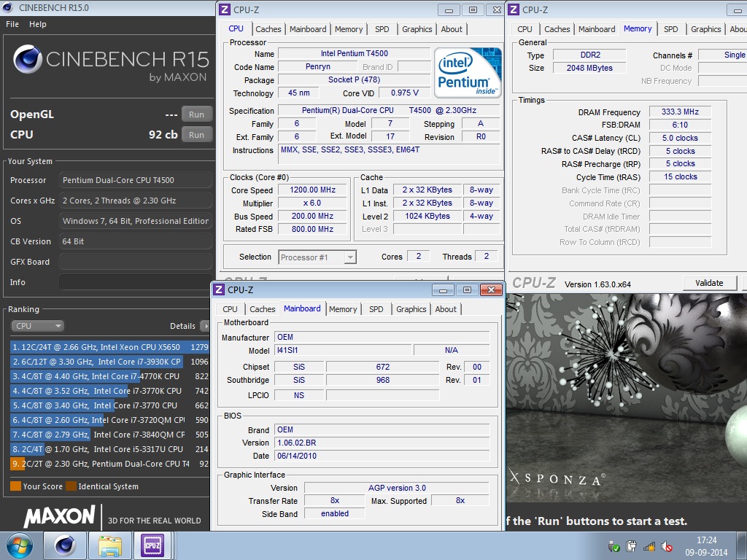Select CPU tab in Memory window
Screen dimensions: 747x560
tap(525, 29)
